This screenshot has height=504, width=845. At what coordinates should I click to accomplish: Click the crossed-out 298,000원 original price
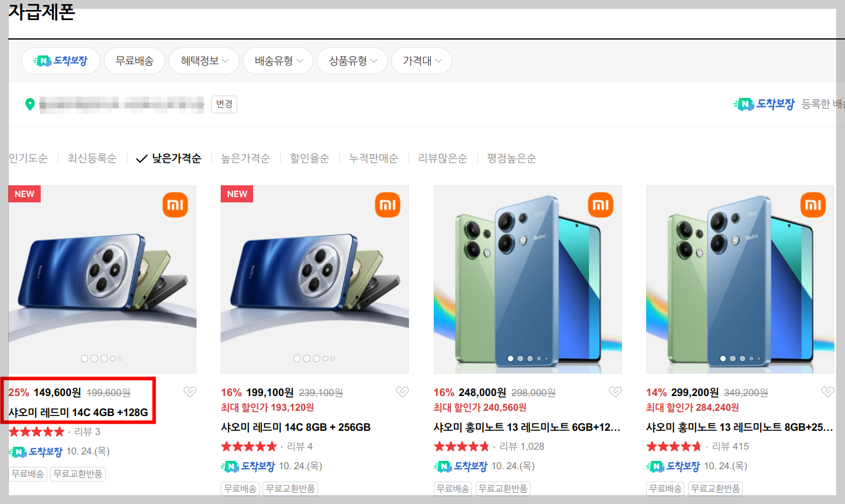533,393
